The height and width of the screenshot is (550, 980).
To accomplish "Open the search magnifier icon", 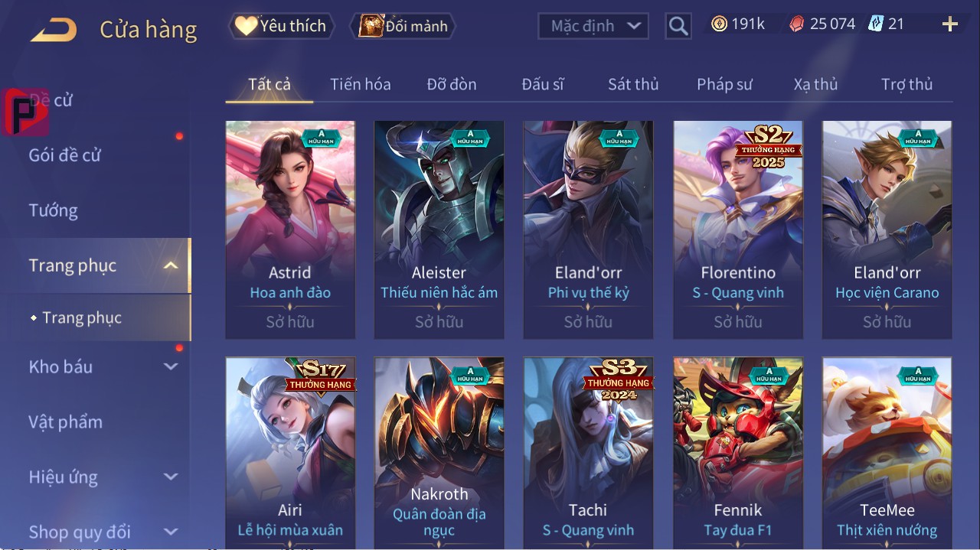I will click(x=678, y=26).
